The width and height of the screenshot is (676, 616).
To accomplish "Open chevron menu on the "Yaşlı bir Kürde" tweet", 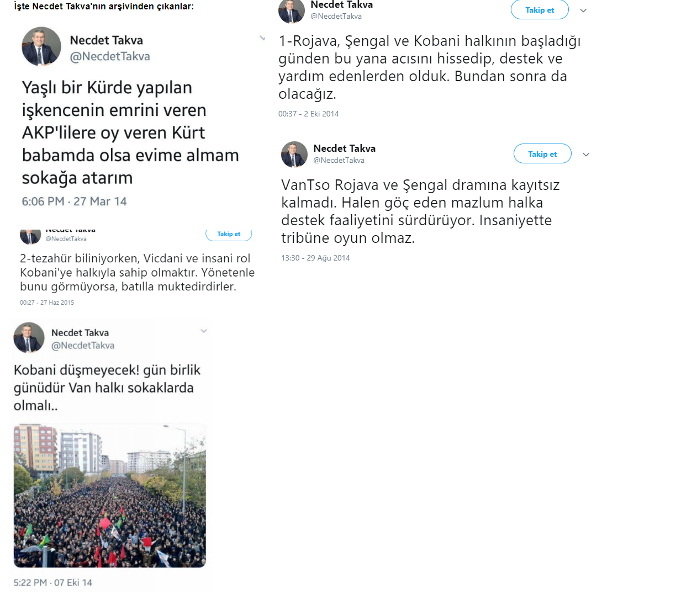I will click(262, 38).
